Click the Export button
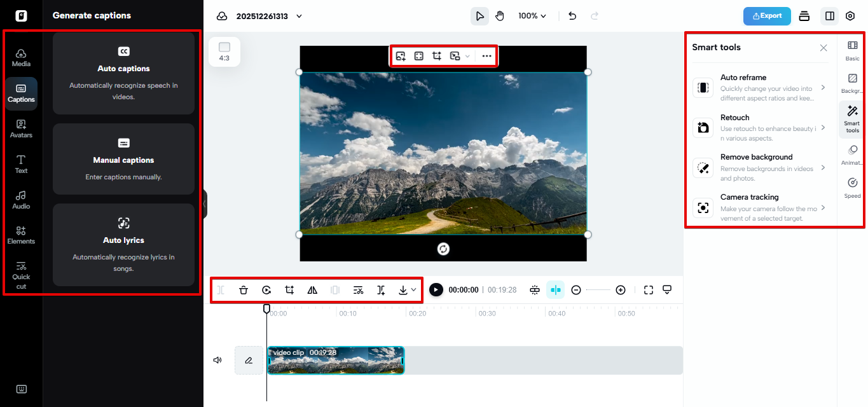868x407 pixels. pyautogui.click(x=767, y=16)
